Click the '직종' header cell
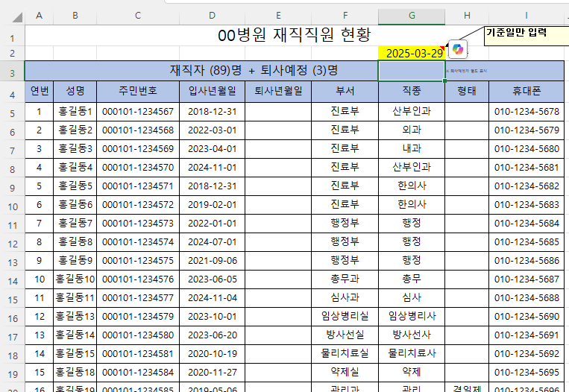 click(412, 92)
